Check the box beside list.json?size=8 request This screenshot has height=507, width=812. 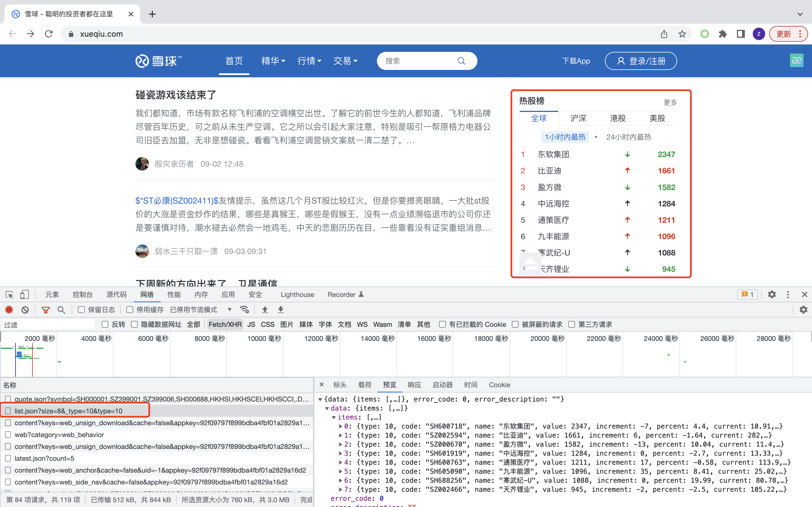[8, 411]
